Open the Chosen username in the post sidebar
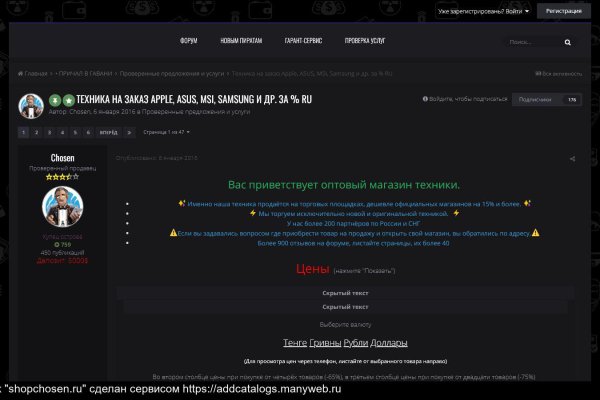The height and width of the screenshot is (400, 600). pyautogui.click(x=62, y=158)
